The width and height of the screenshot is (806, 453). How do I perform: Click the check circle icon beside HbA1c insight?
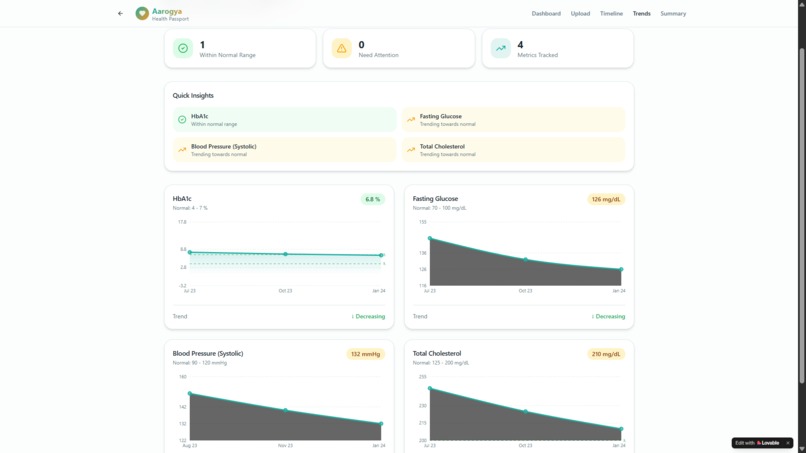click(182, 120)
